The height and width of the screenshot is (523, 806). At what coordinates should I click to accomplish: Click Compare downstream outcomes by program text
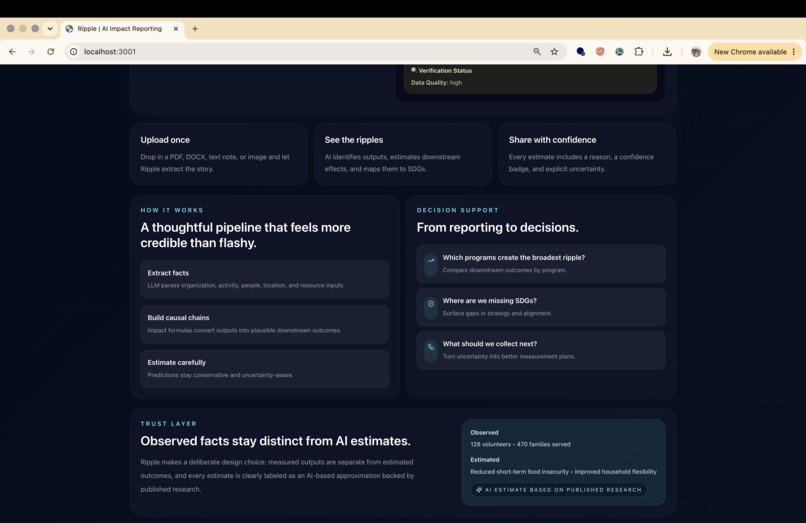pyautogui.click(x=504, y=270)
